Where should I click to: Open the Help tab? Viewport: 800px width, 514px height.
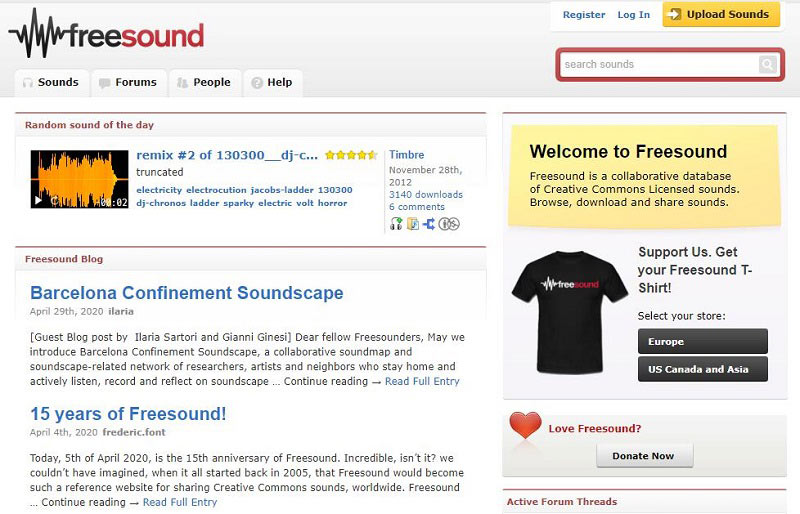pyautogui.click(x=273, y=83)
